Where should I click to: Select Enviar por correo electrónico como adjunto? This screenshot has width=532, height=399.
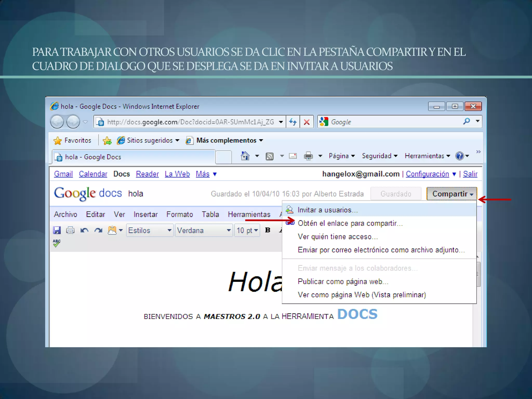pos(379,250)
